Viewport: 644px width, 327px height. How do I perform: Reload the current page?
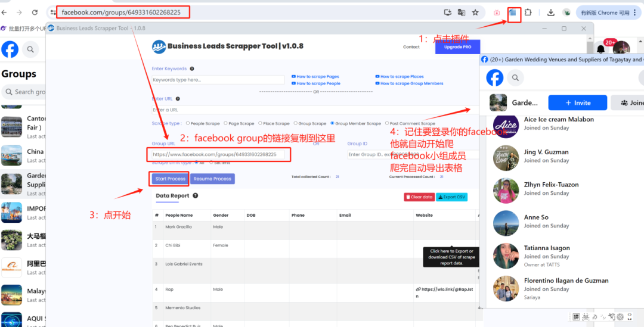[x=35, y=13]
